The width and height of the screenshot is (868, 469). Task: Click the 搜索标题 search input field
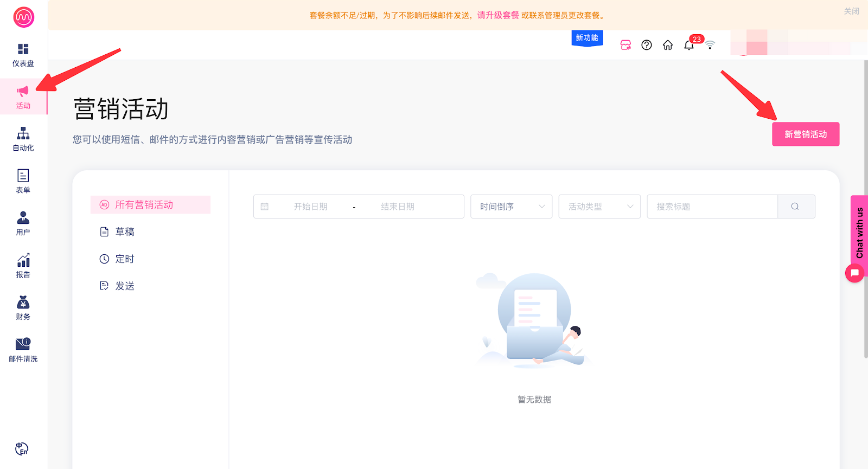(x=712, y=207)
